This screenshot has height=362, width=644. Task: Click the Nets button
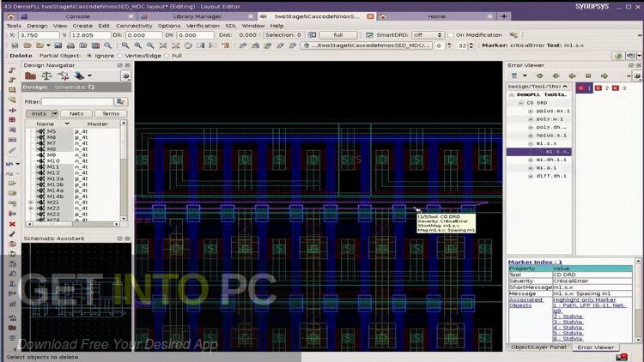click(x=76, y=114)
